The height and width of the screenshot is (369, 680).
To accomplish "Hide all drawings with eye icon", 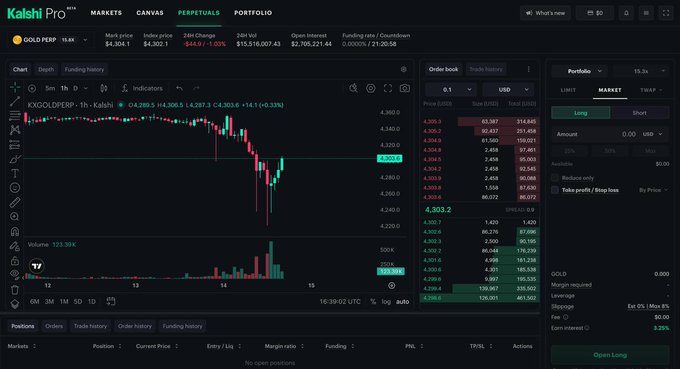I will [15, 274].
